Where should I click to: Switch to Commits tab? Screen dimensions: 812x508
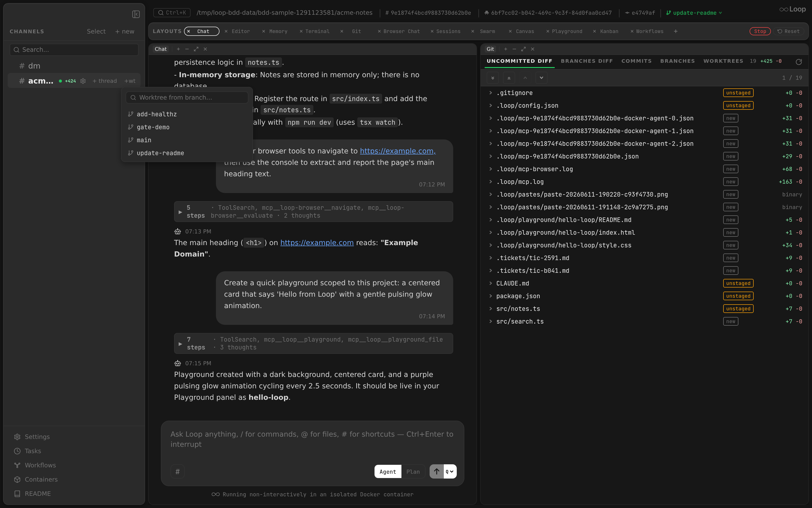636,61
